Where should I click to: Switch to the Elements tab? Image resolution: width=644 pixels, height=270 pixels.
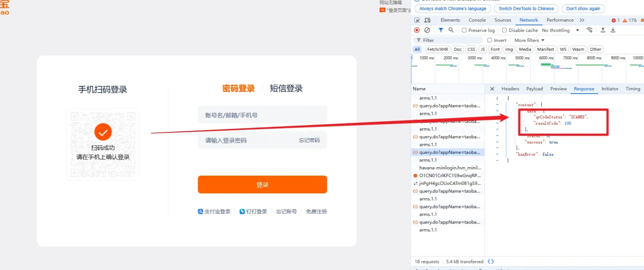click(450, 20)
